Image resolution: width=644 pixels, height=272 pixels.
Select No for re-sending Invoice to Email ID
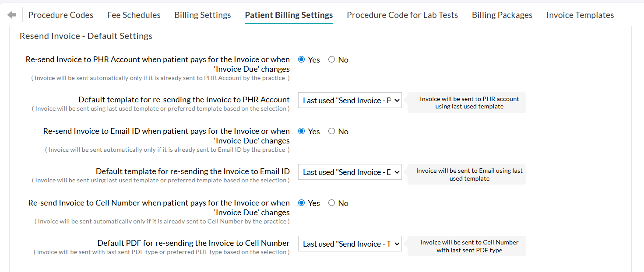pos(331,131)
